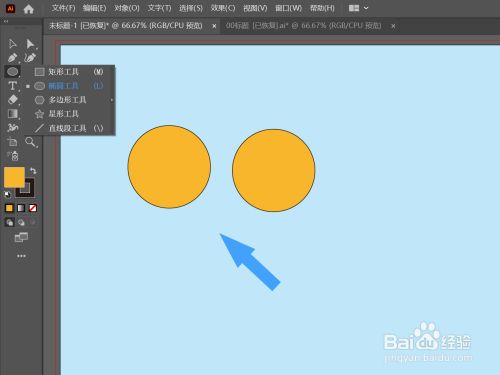The width and height of the screenshot is (500, 375).
Task: Switch to gradient paint mode
Action: point(21,208)
